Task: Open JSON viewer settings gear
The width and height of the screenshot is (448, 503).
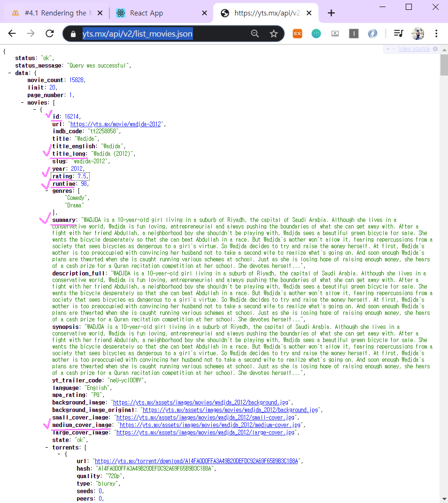Action: (x=435, y=49)
